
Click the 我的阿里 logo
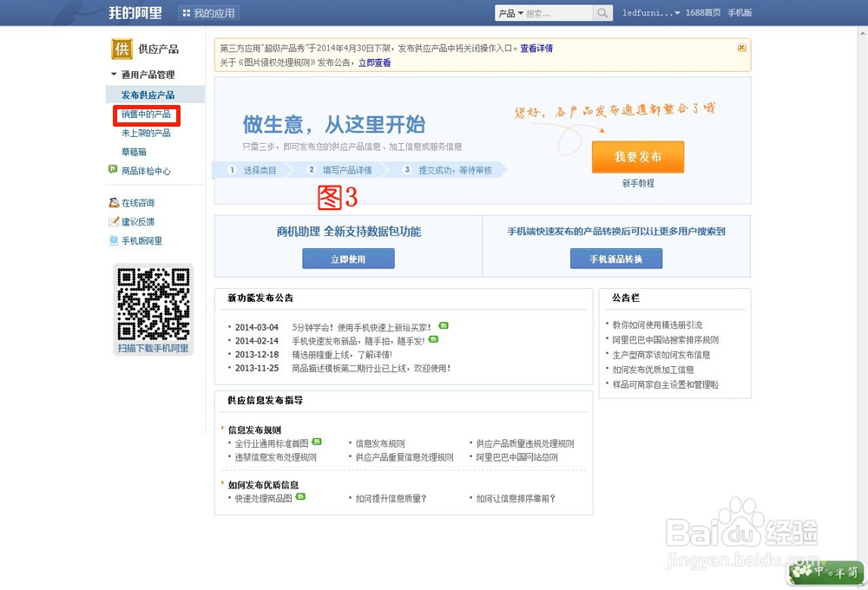click(x=135, y=13)
